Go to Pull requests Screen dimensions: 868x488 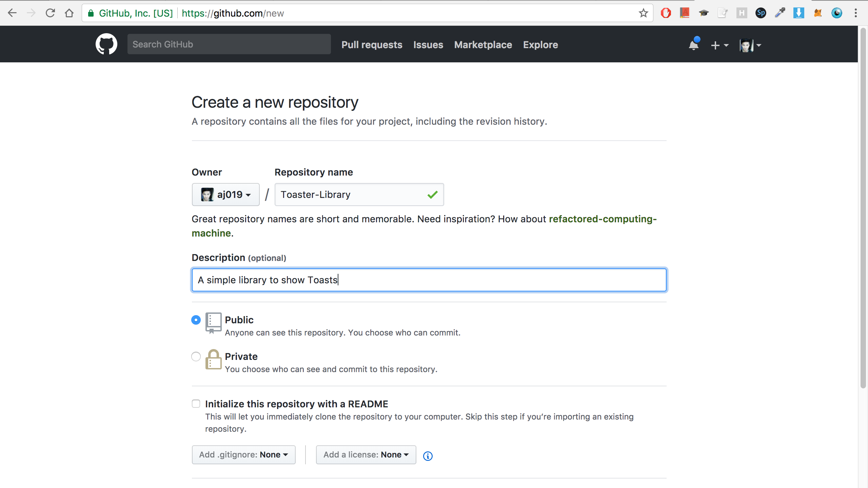tap(371, 44)
